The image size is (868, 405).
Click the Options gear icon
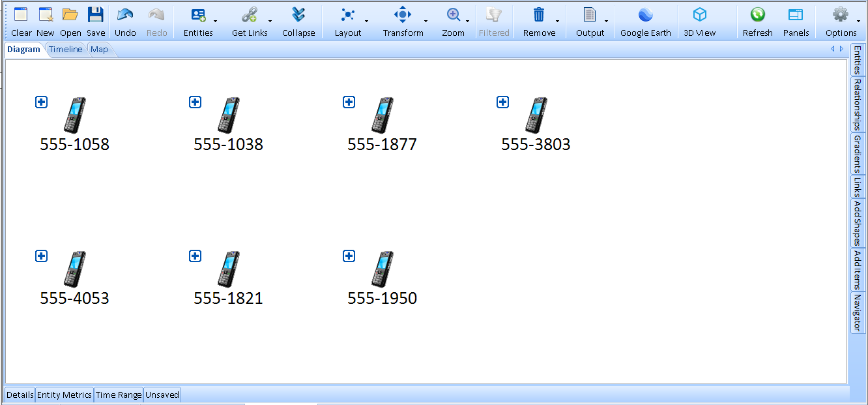(x=841, y=15)
